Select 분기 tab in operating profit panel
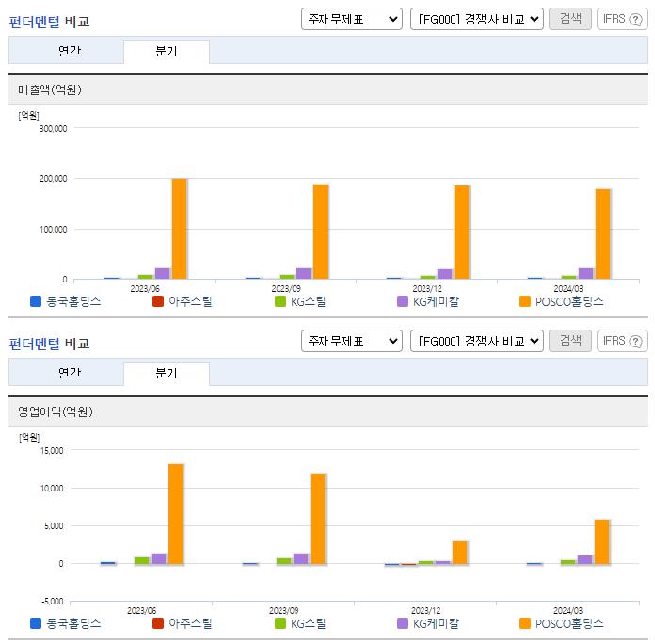Viewport: 655px width, 644px height. 167,373
